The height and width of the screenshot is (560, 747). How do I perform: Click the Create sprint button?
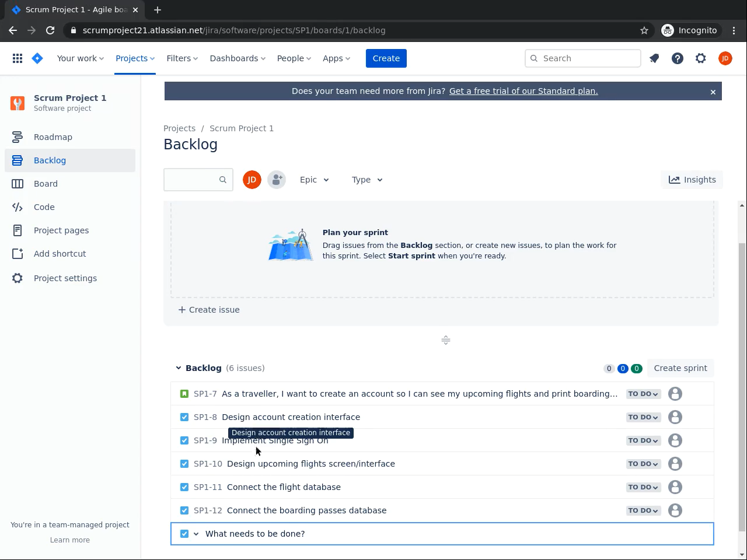[680, 368]
